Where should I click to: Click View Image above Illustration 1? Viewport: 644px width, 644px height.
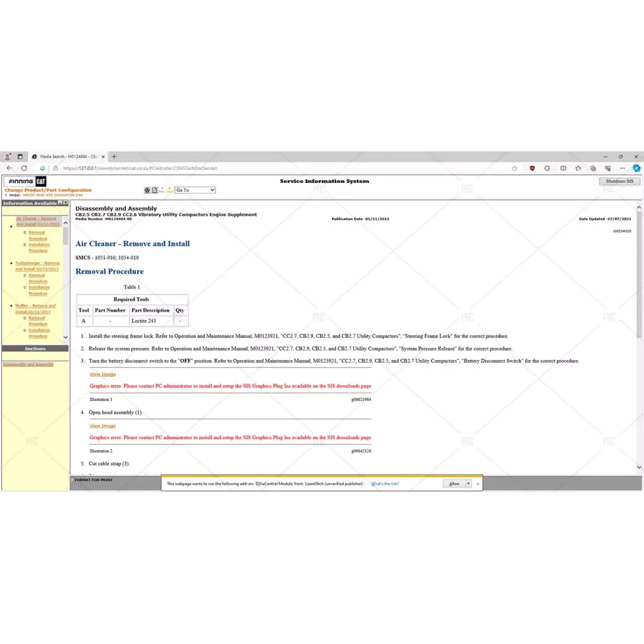coord(102,374)
